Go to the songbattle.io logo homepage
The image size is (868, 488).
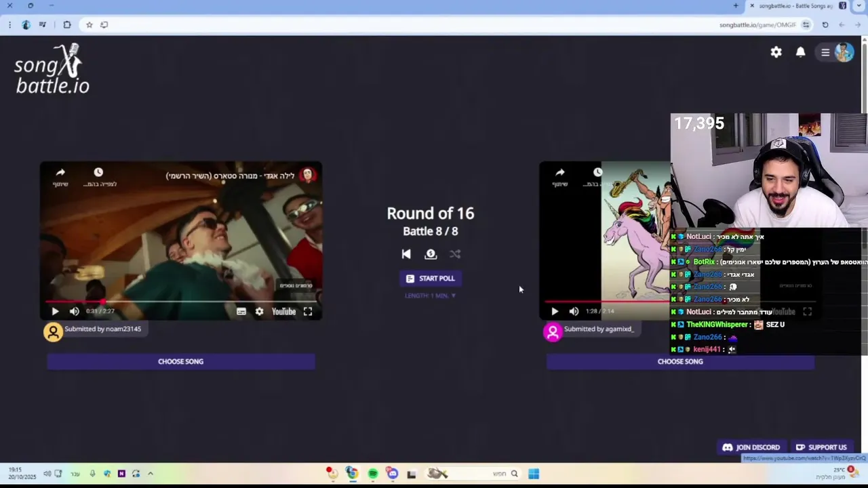(52, 69)
